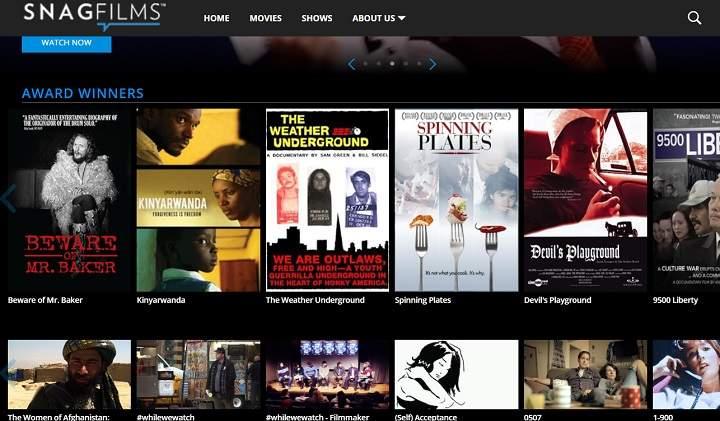Screen dimensions: 720x421
Task: Open The Weather Underground poster
Action: [327, 200]
